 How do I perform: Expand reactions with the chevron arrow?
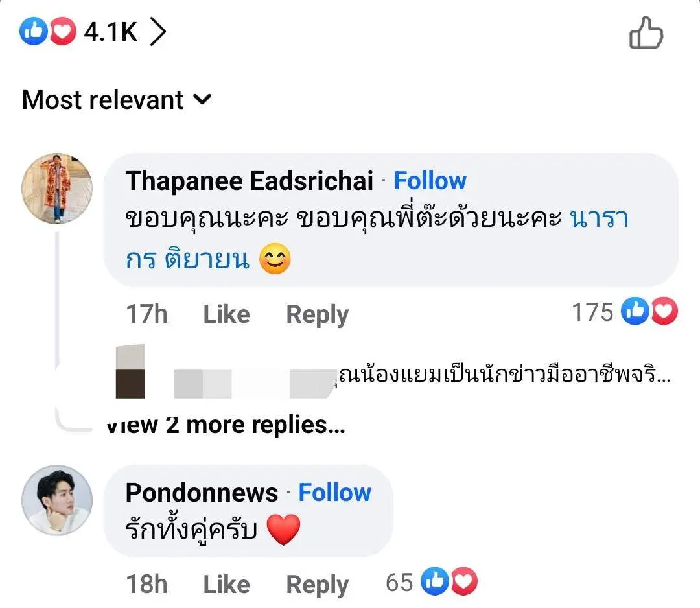tap(157, 32)
